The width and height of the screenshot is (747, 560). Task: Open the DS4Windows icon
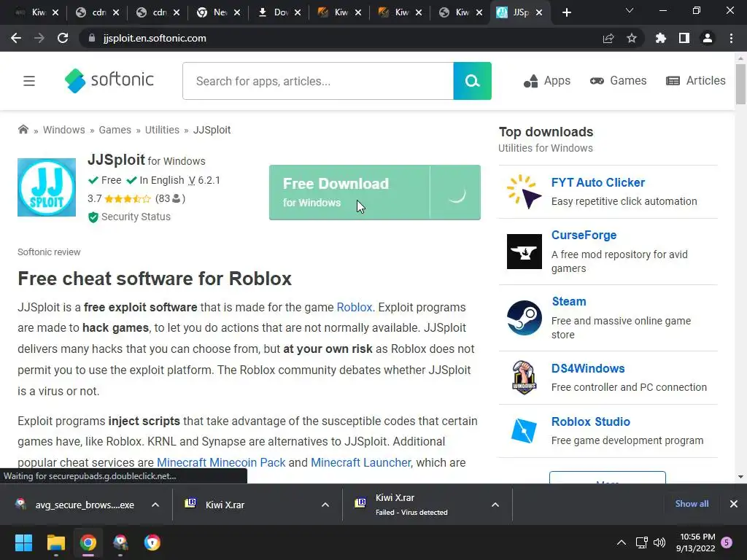524,378
